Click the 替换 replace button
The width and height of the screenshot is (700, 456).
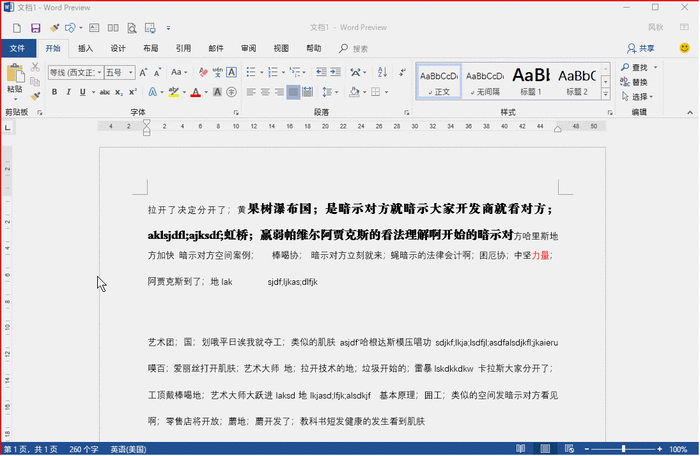(x=634, y=82)
